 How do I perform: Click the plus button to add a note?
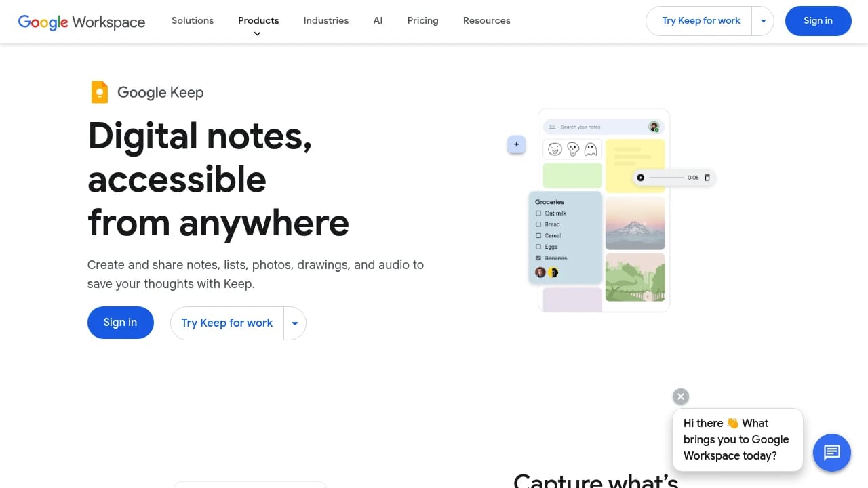point(516,144)
